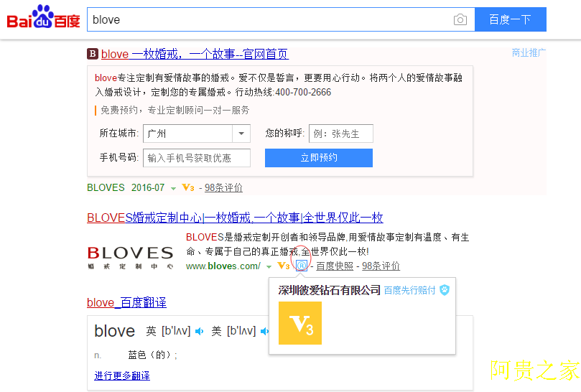This screenshot has width=581, height=392.
Task: Open the 所在城市 dropdown showing 广州
Action: point(197,134)
